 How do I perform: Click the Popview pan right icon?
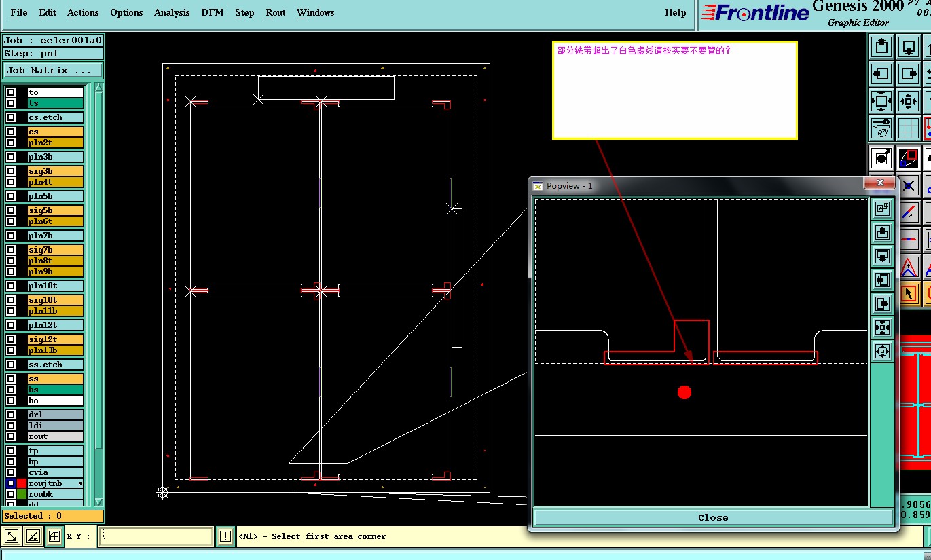pos(882,303)
